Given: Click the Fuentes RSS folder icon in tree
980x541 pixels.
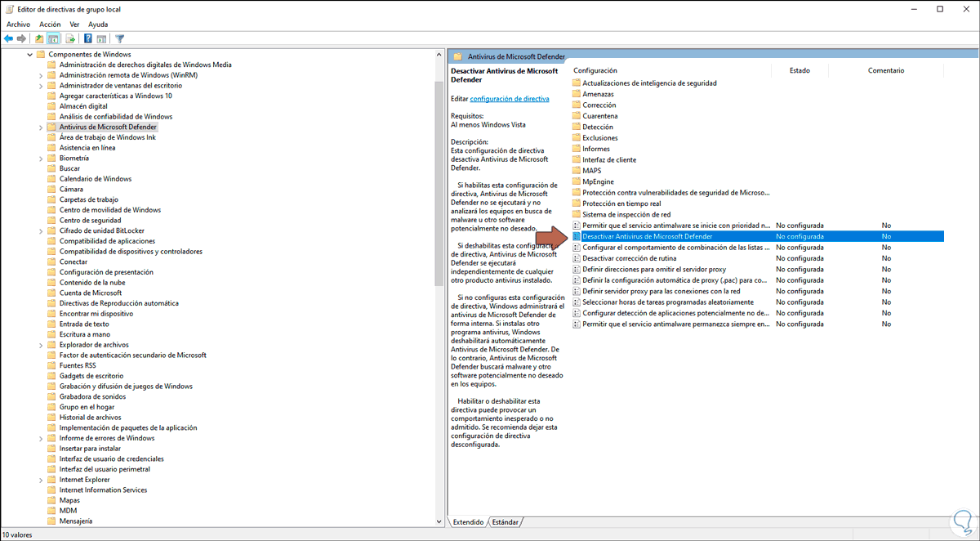Looking at the screenshot, I should (x=51, y=365).
